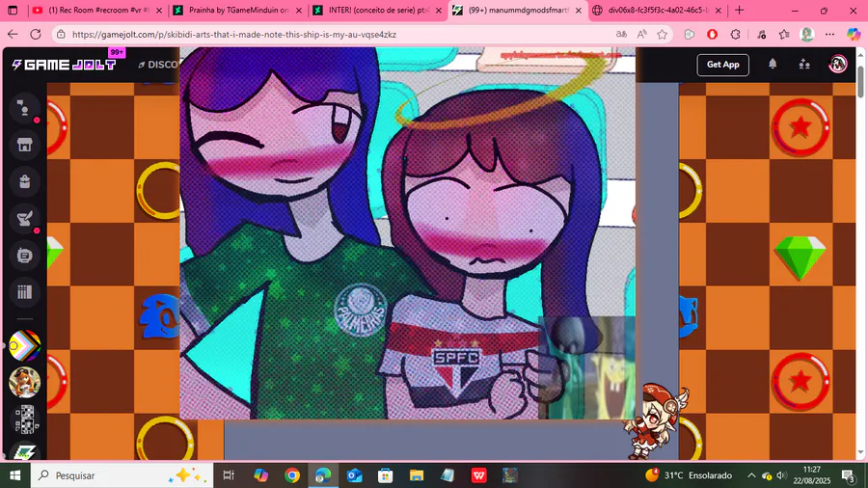The image size is (868, 488).
Task: Refresh the current page
Action: [x=36, y=35]
